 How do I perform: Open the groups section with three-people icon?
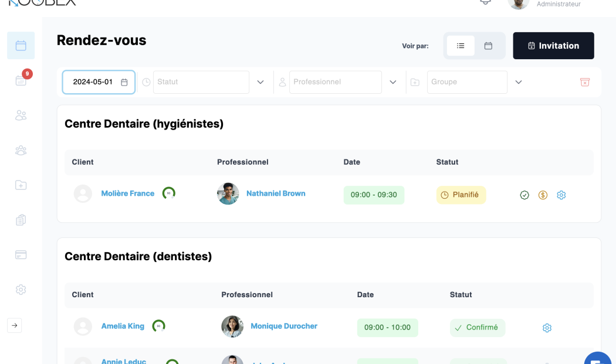(21, 151)
